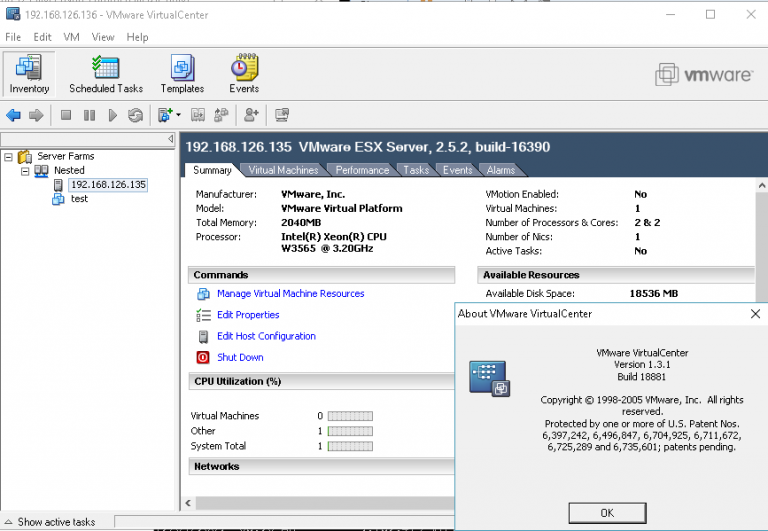Click the Manage Virtual Machine Resources icon
Viewport: 768px width, 531px height.
click(203, 294)
